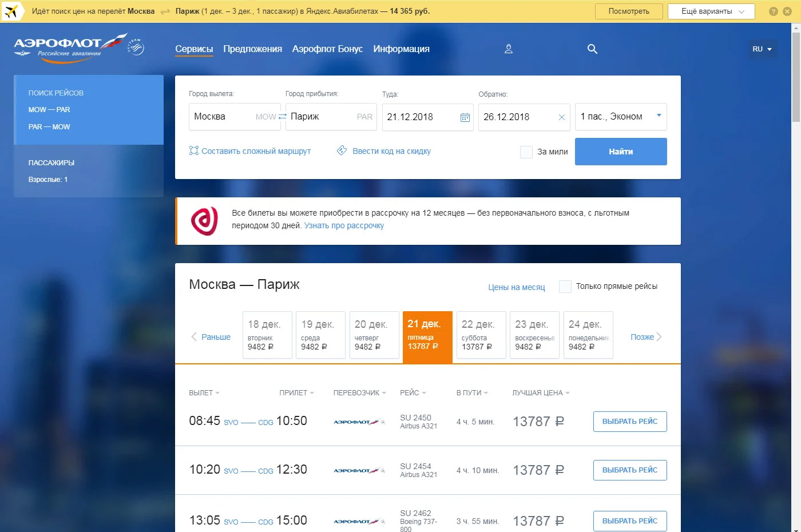Image resolution: width=801 pixels, height=532 pixels.
Task: Choose flight departing at 10:20
Action: point(630,470)
